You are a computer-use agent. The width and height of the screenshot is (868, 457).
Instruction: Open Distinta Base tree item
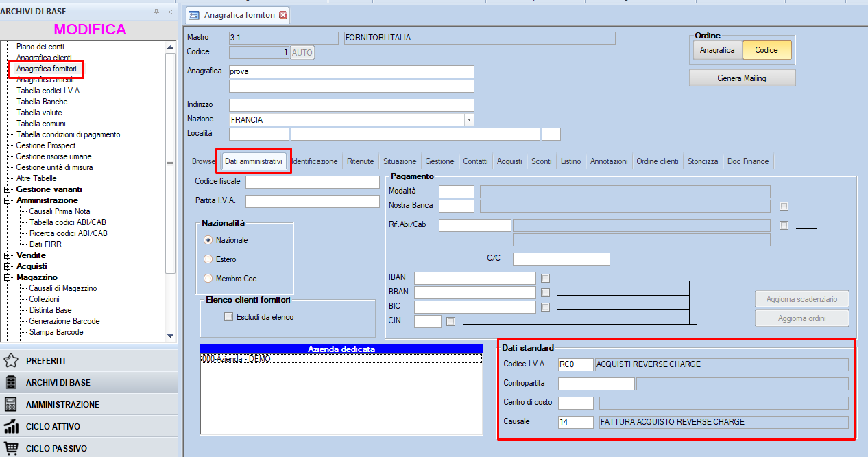50,310
